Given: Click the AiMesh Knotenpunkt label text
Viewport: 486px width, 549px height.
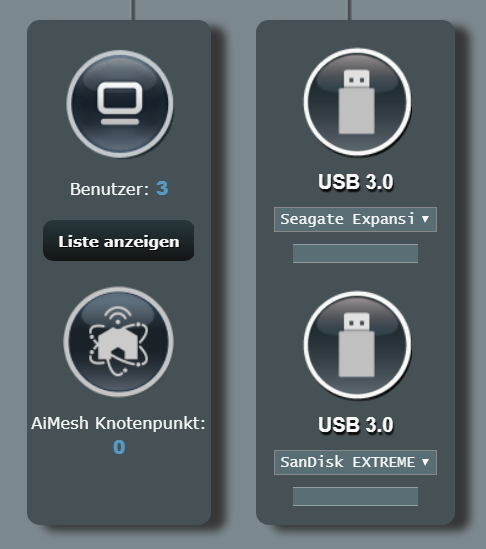Looking at the screenshot, I should [x=118, y=423].
